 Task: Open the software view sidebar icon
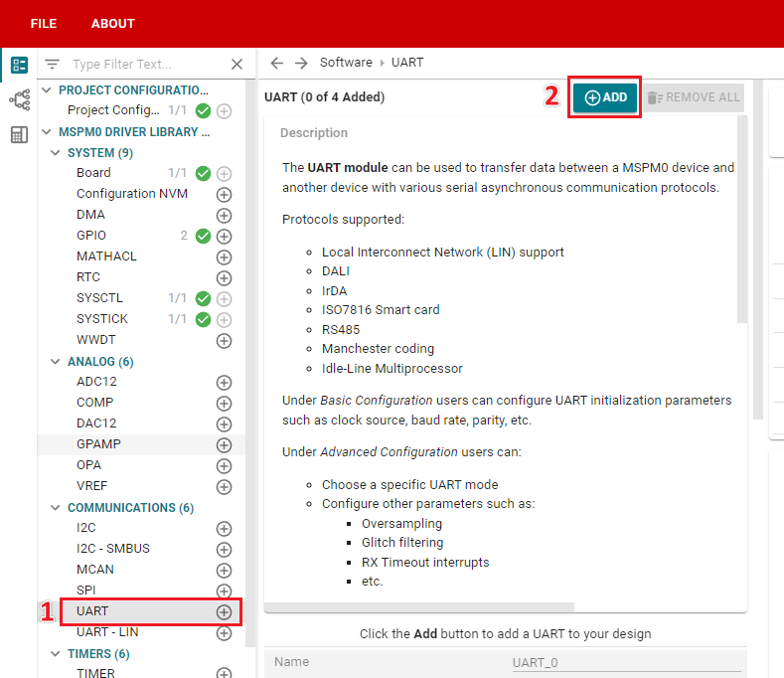(20, 65)
